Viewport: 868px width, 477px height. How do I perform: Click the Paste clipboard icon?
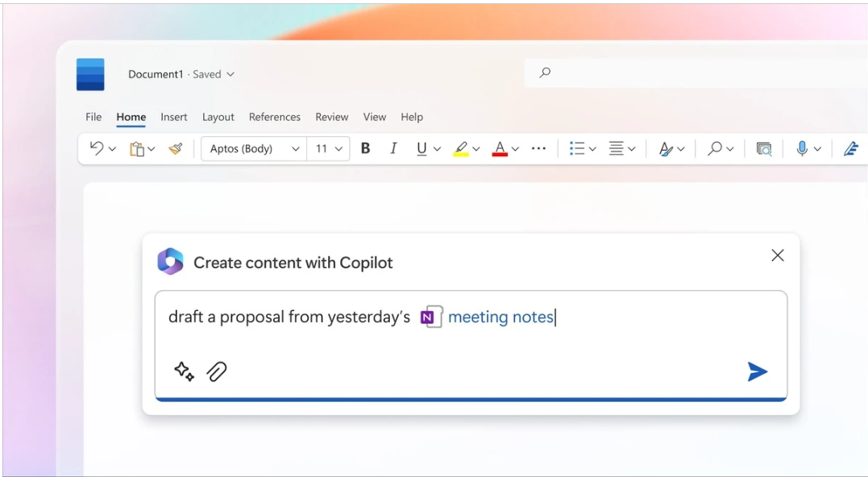(x=137, y=148)
